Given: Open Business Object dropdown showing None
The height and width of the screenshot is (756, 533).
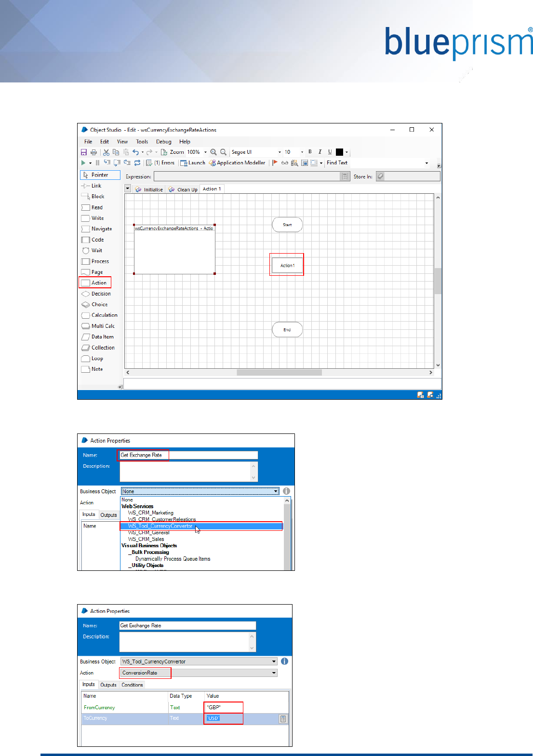Looking at the screenshot, I should click(x=200, y=491).
